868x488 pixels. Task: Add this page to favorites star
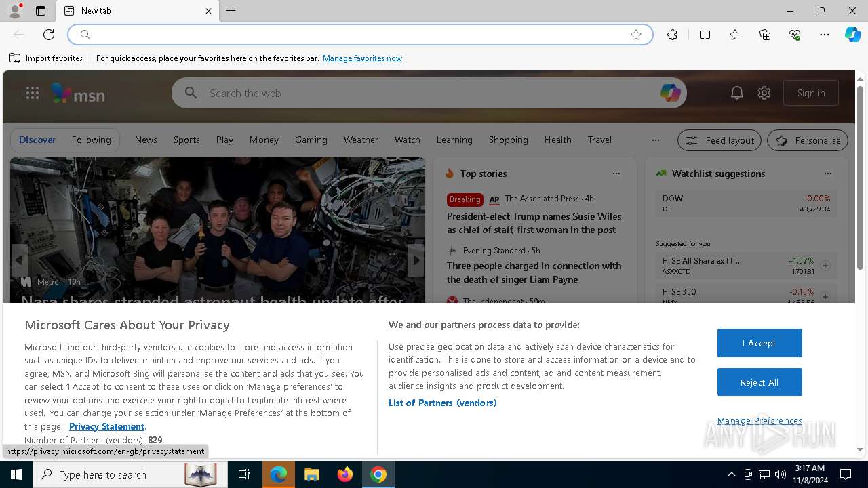click(636, 35)
